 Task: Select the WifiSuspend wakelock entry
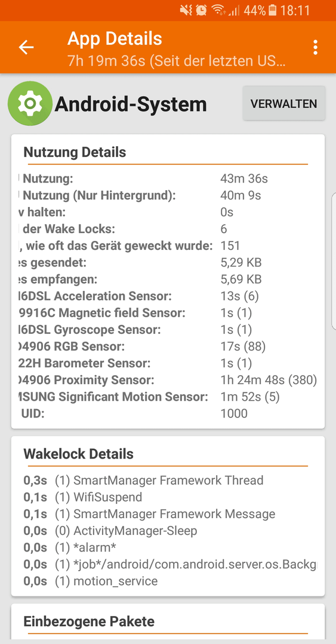pyautogui.click(x=83, y=497)
